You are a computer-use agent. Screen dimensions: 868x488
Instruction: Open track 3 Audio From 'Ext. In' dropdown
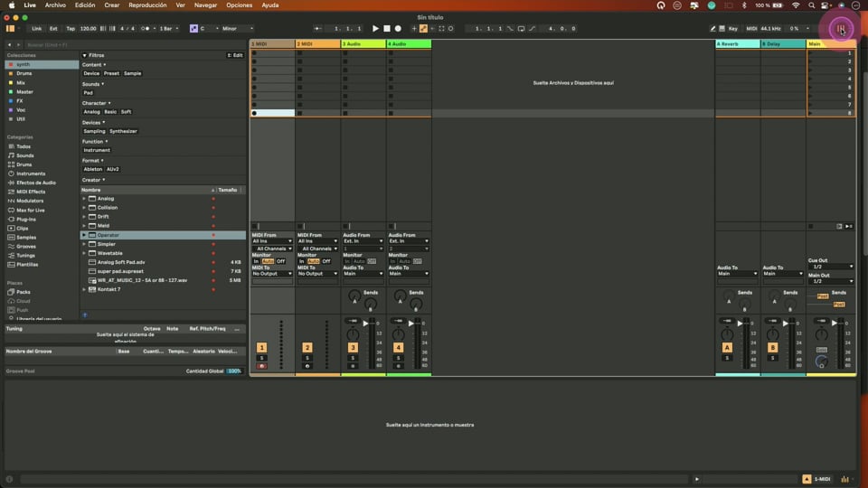[x=363, y=241]
